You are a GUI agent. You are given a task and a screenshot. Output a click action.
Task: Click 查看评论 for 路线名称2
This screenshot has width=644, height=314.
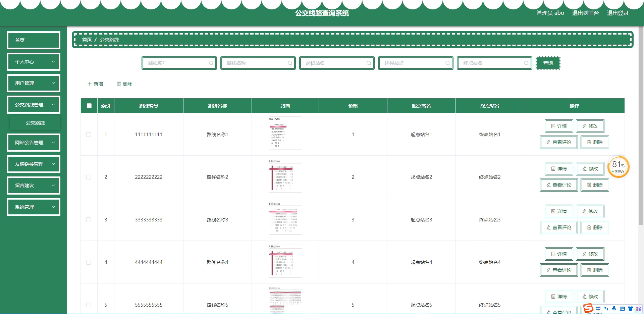tap(559, 185)
